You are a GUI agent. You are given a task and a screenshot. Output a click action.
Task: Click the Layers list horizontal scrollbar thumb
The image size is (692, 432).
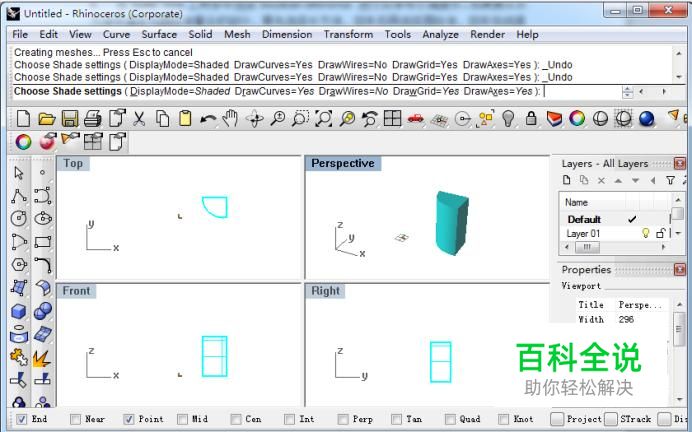587,247
